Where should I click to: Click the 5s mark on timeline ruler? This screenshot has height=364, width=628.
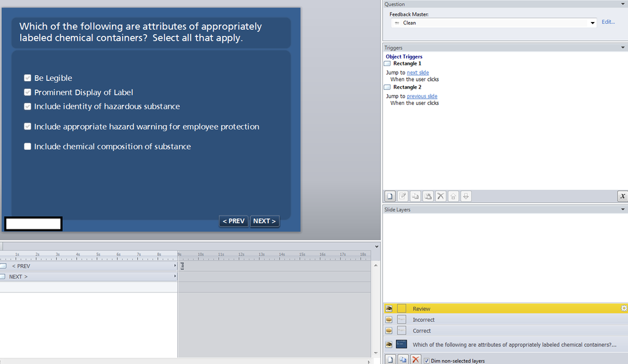point(98,255)
